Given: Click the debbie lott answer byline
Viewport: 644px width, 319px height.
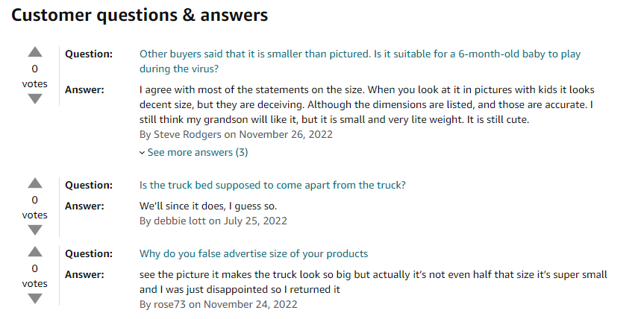Looking at the screenshot, I should (x=213, y=221).
